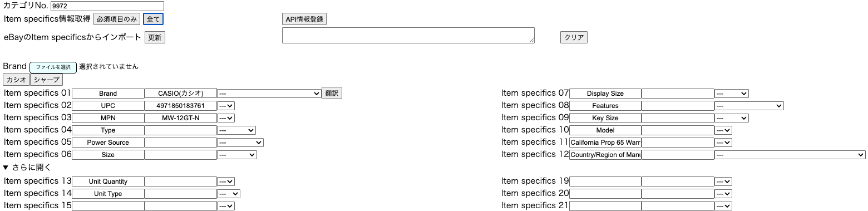
Task: Click the 翻訳 button beside Brand
Action: click(x=332, y=94)
